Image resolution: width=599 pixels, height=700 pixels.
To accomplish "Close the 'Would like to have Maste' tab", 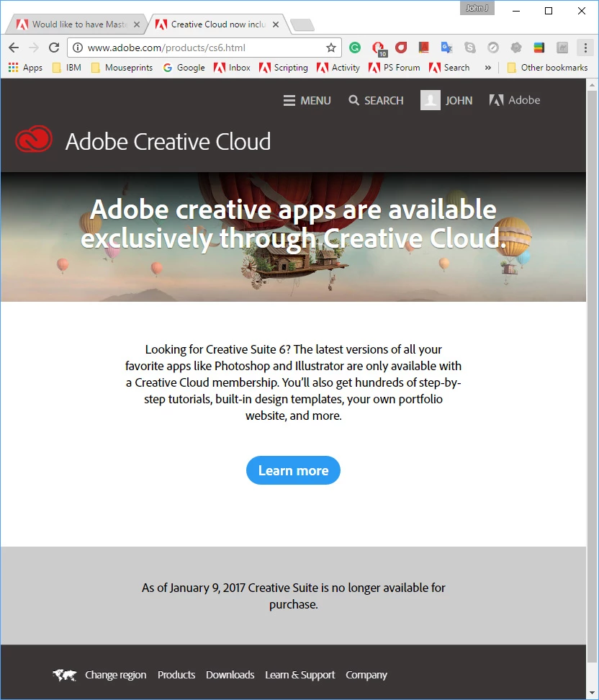I will pyautogui.click(x=137, y=24).
